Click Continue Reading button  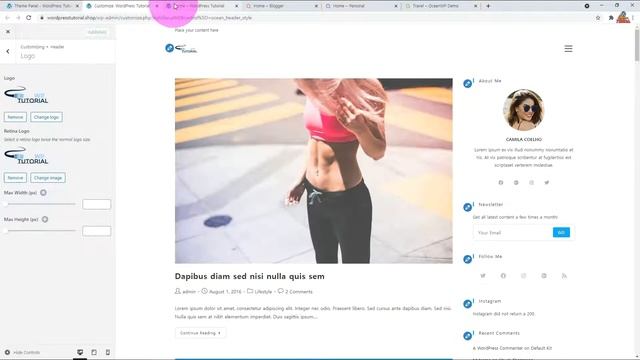(x=200, y=333)
